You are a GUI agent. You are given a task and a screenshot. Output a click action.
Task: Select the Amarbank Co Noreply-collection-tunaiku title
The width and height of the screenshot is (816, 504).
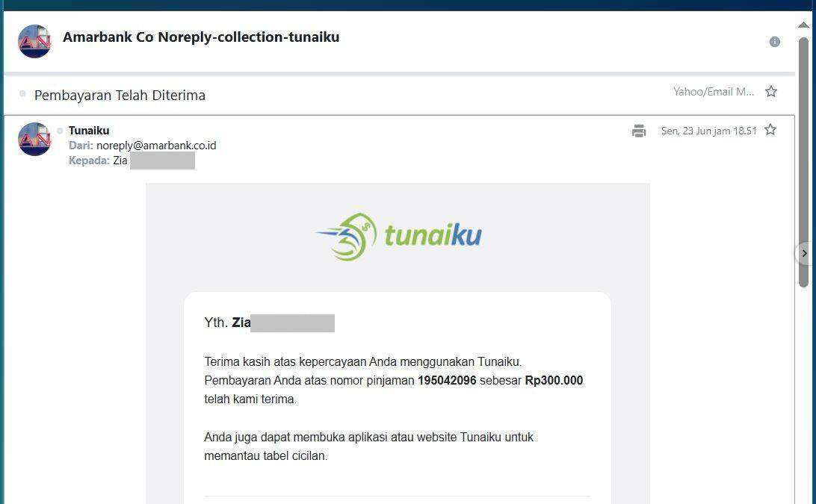(201, 37)
